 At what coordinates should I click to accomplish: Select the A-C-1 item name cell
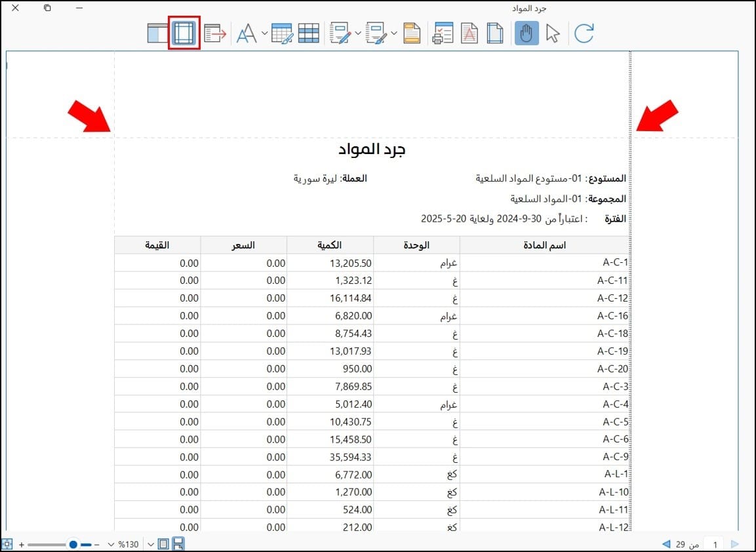544,263
